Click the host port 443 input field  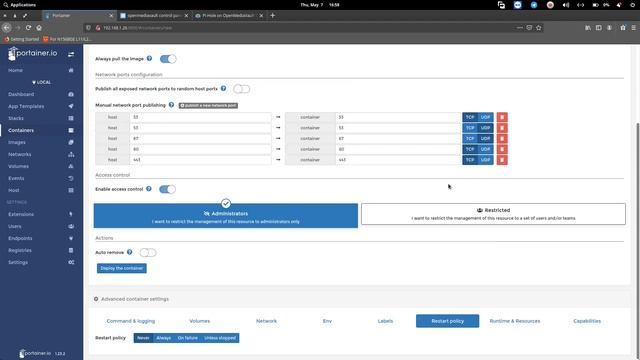click(x=200, y=160)
